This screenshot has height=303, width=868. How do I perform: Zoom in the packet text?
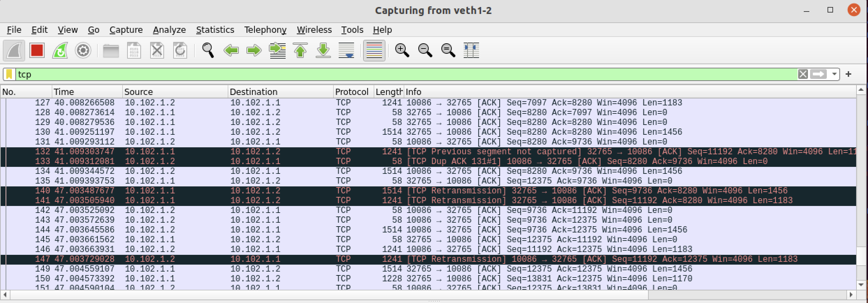point(402,51)
